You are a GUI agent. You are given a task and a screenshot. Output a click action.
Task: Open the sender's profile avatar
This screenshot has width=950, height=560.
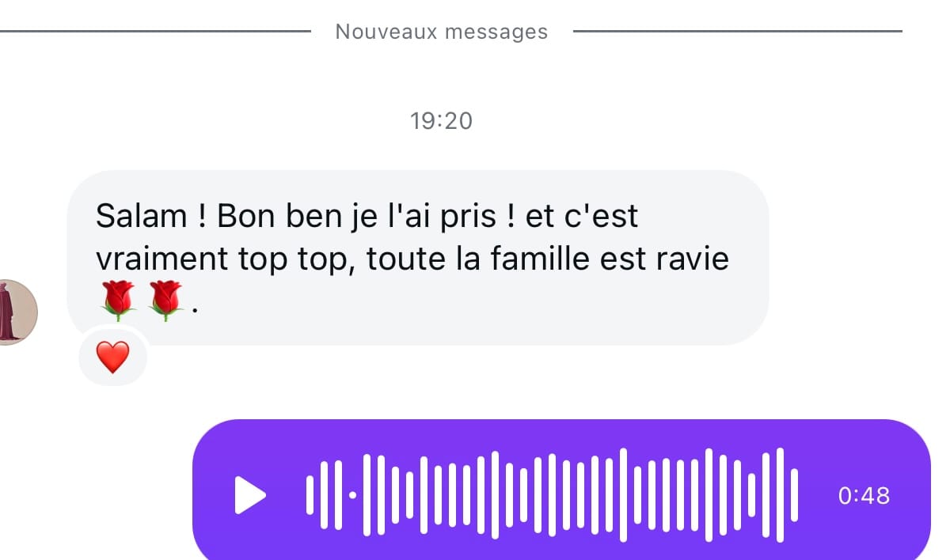click(14, 311)
